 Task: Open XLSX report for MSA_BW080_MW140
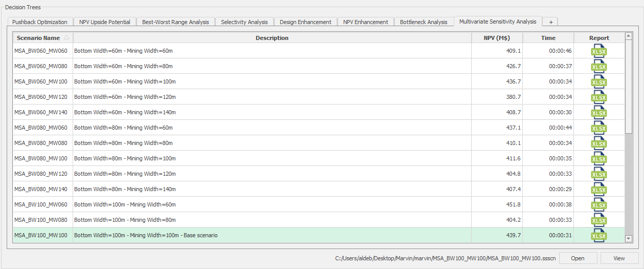tap(598, 190)
